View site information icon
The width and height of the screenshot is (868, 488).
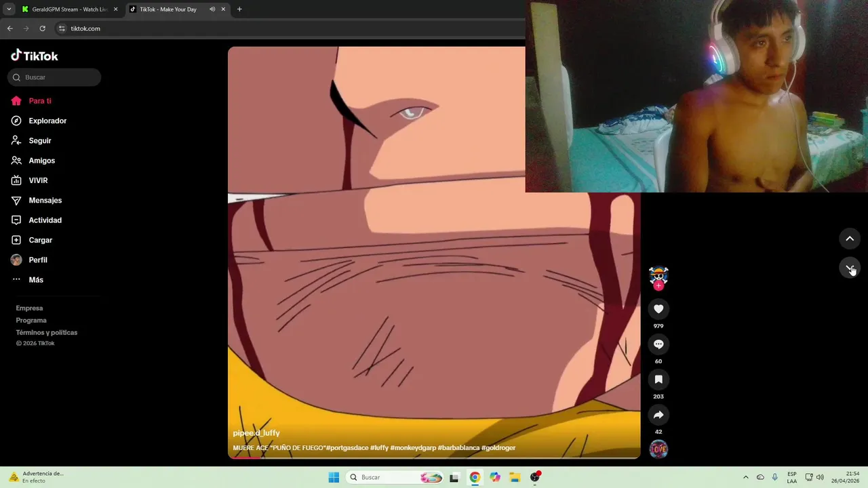(x=62, y=28)
